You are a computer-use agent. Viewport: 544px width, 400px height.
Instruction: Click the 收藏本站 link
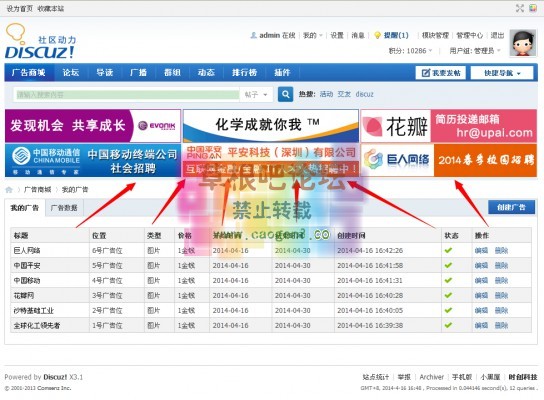51,8
